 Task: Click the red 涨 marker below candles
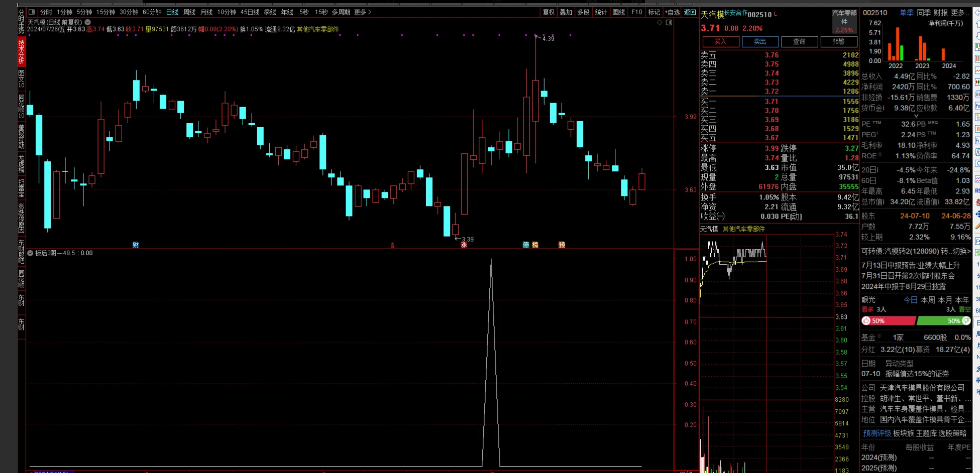464,245
